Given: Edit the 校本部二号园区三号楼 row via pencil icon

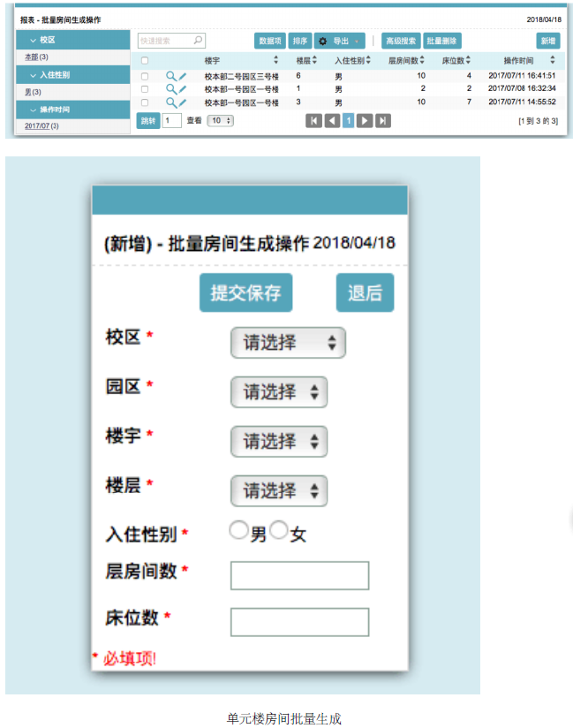Looking at the screenshot, I should [182, 77].
